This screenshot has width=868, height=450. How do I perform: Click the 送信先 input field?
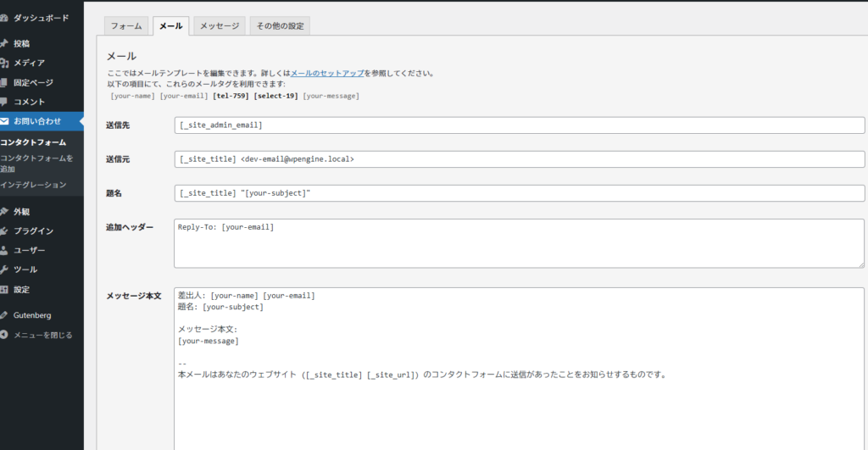[x=519, y=125]
